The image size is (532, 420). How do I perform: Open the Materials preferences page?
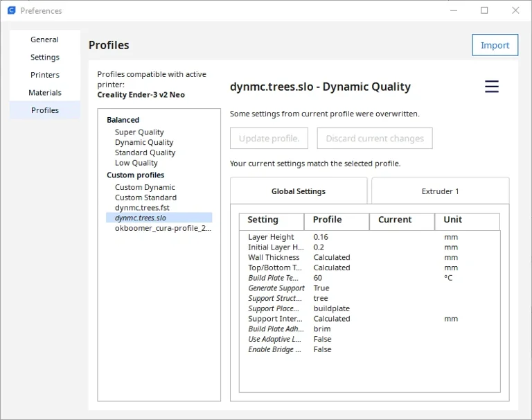[44, 93]
